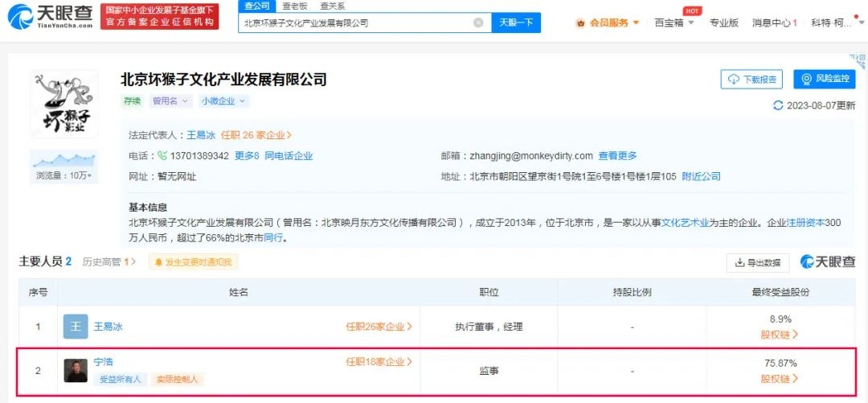
Task: Open 宁浩 name link
Action: pos(104,361)
